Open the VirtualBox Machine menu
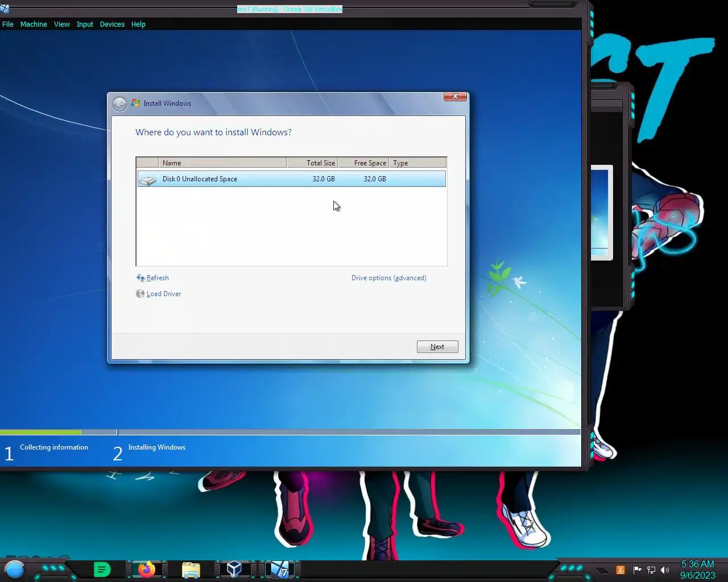The image size is (728, 582). tap(34, 24)
